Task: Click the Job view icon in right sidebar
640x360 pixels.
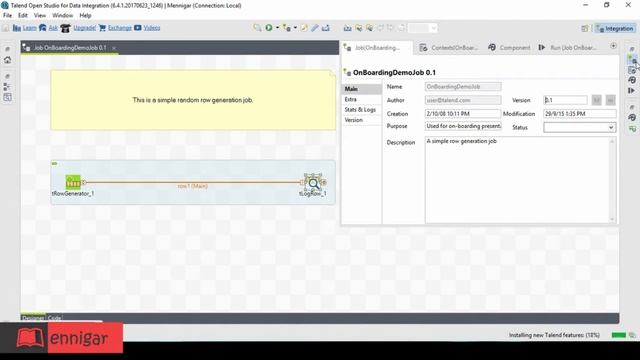Action: click(632, 60)
